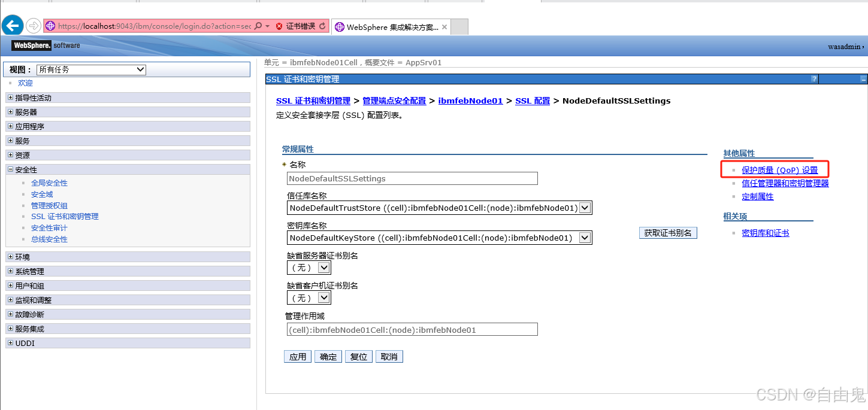Image resolution: width=868 pixels, height=410 pixels.
Task: Open 信任管理器和密钥管理器 link
Action: [785, 184]
